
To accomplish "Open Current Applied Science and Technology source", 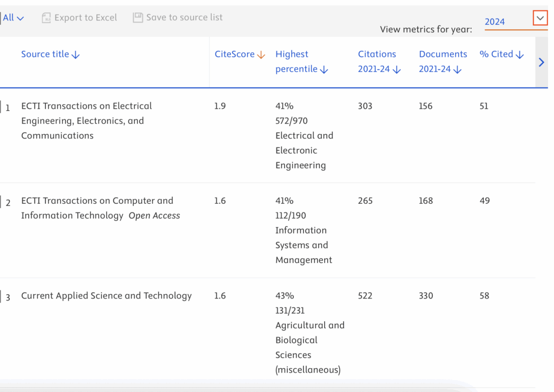I will (x=106, y=296).
